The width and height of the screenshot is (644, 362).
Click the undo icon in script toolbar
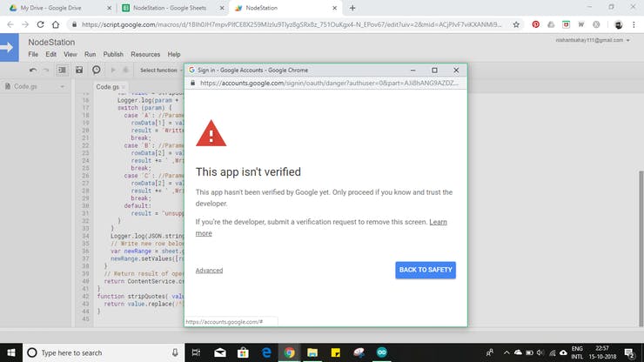pyautogui.click(x=33, y=70)
